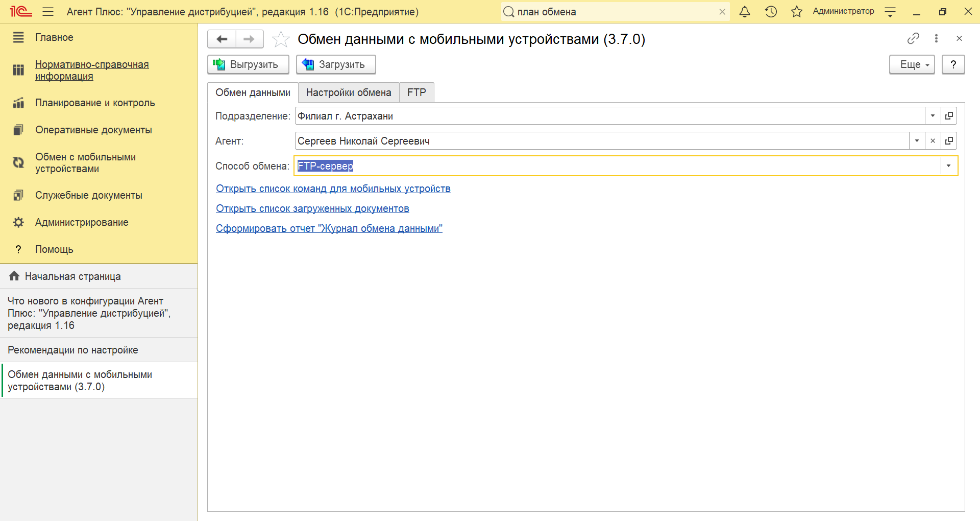This screenshot has width=980, height=521.
Task: Click the Начальная страница home icon
Action: pos(14,276)
